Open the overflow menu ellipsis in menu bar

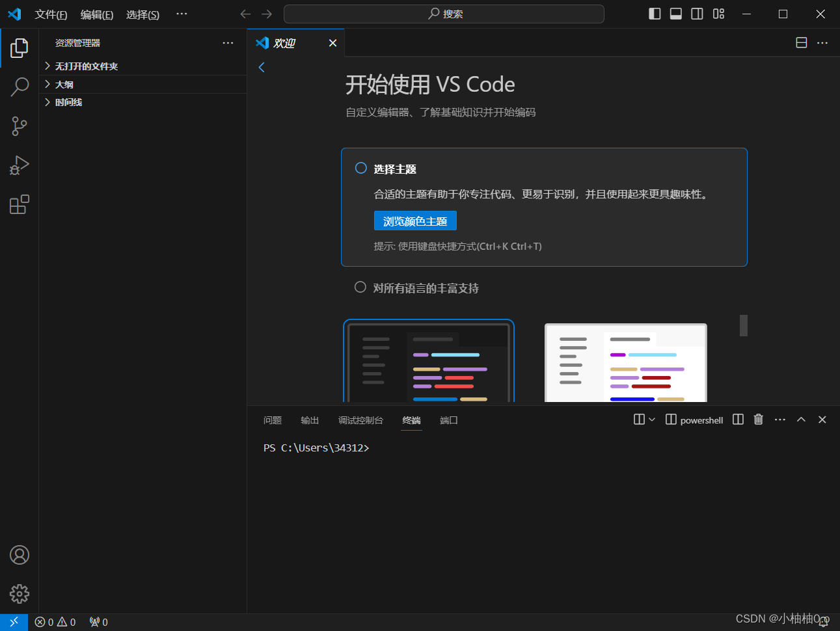[x=182, y=14]
